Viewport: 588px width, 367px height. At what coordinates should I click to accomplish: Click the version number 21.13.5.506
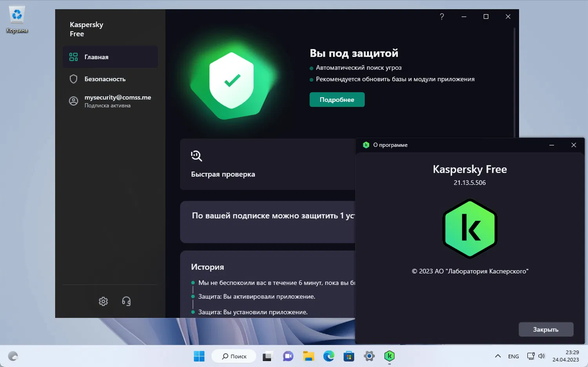[470, 183]
